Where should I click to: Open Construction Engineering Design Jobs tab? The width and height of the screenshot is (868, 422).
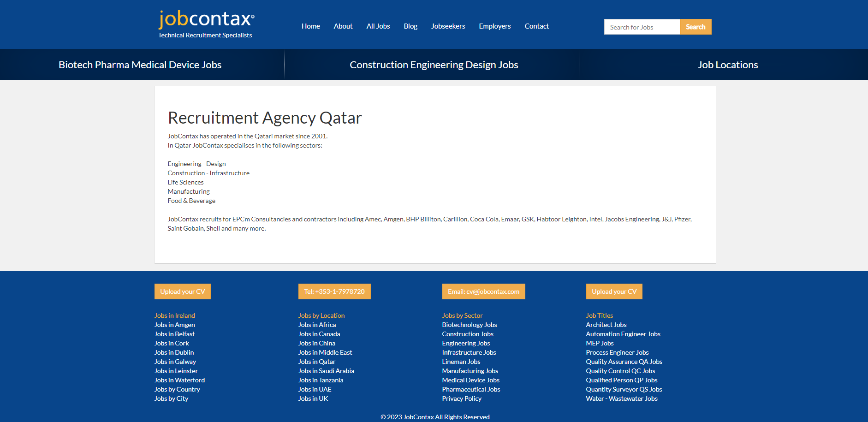point(434,65)
